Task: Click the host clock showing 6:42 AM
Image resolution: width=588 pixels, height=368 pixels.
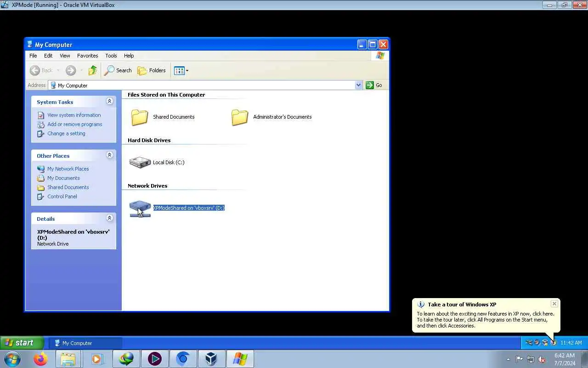Action: (565, 359)
